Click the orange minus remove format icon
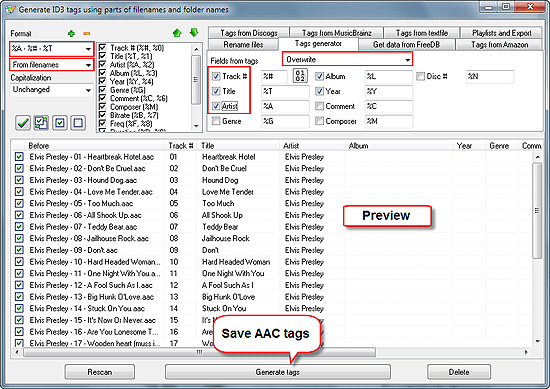This screenshot has width=550, height=389. [x=87, y=34]
